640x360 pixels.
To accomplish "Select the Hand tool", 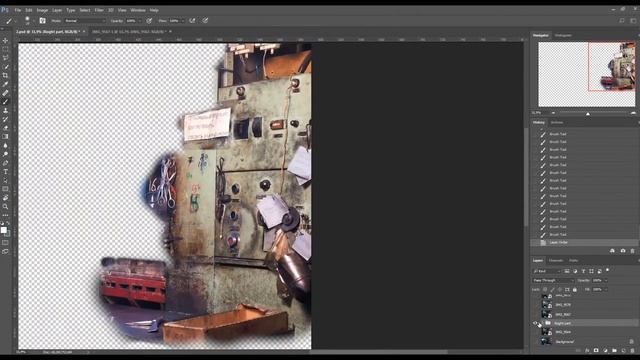I will click(5, 198).
